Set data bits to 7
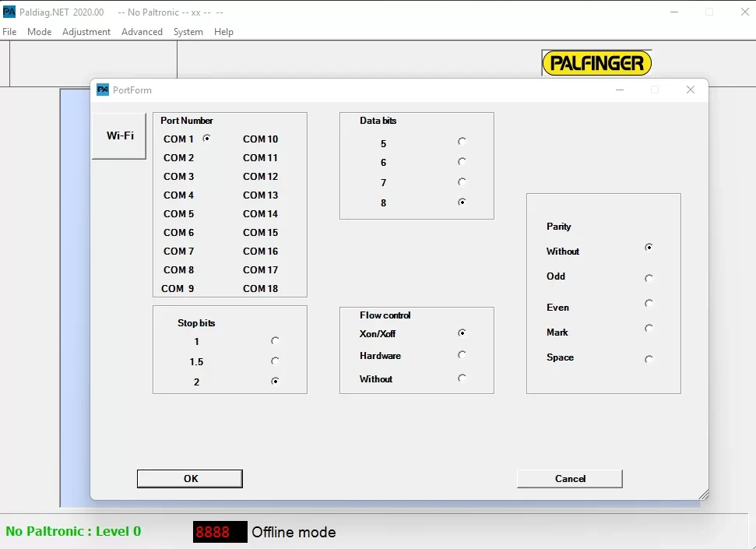 tap(462, 182)
